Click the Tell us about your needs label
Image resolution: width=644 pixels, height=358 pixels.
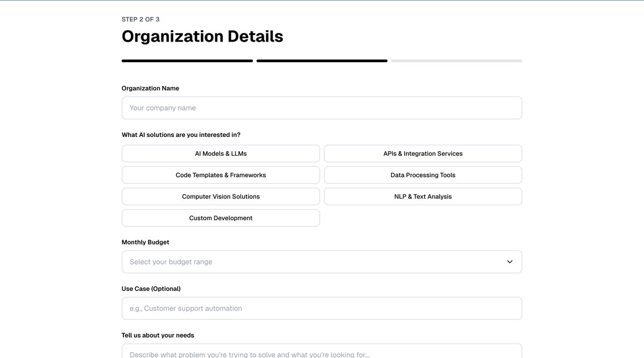tap(158, 335)
